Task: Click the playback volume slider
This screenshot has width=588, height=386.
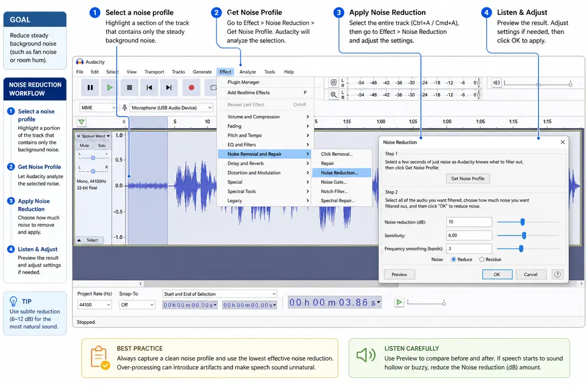Action: pyautogui.click(x=537, y=84)
